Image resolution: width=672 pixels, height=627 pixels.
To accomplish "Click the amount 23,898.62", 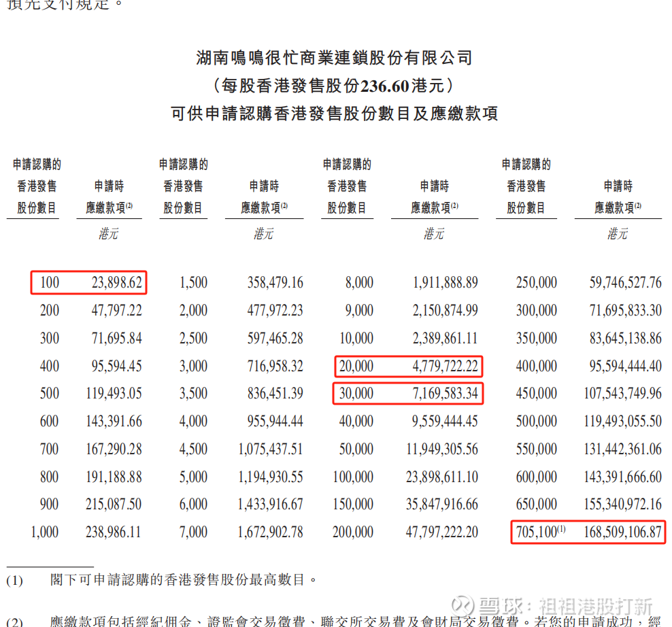I will pos(116,282).
